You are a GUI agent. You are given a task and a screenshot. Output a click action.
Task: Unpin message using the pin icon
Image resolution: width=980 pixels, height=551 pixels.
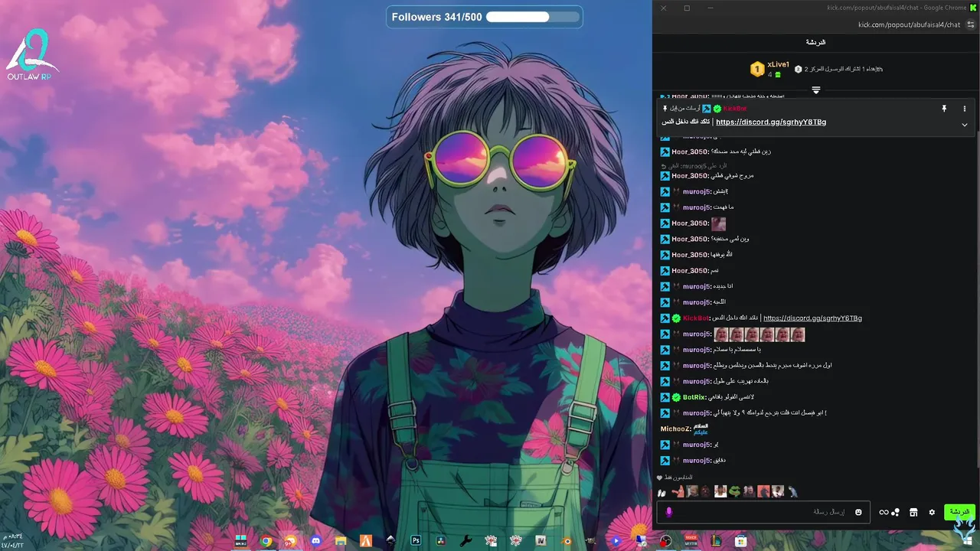[944, 109]
